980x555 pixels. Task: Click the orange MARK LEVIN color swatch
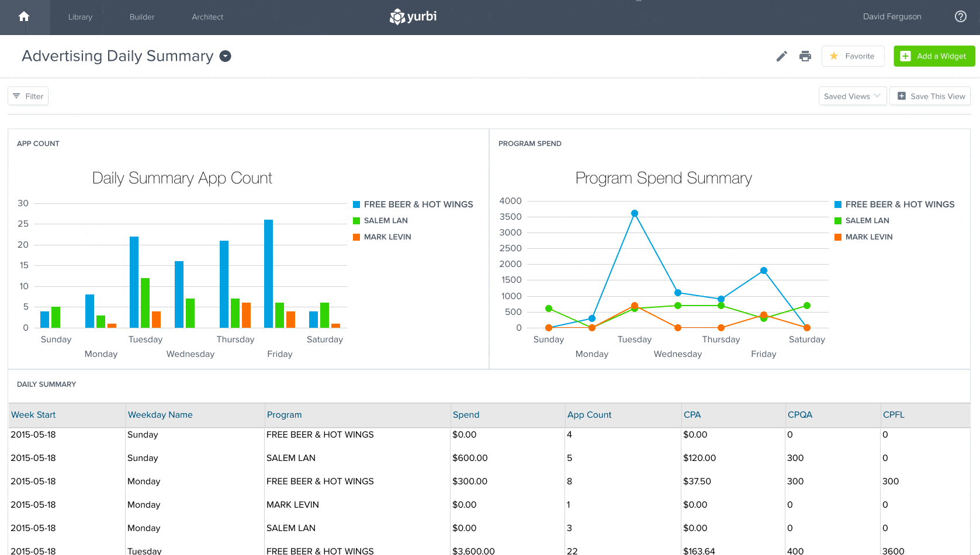tap(356, 237)
